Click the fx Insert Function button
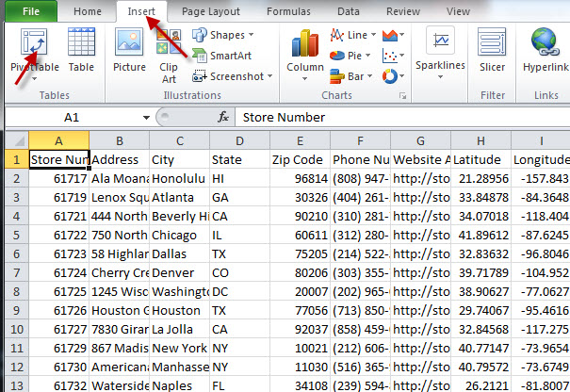 [x=223, y=117]
